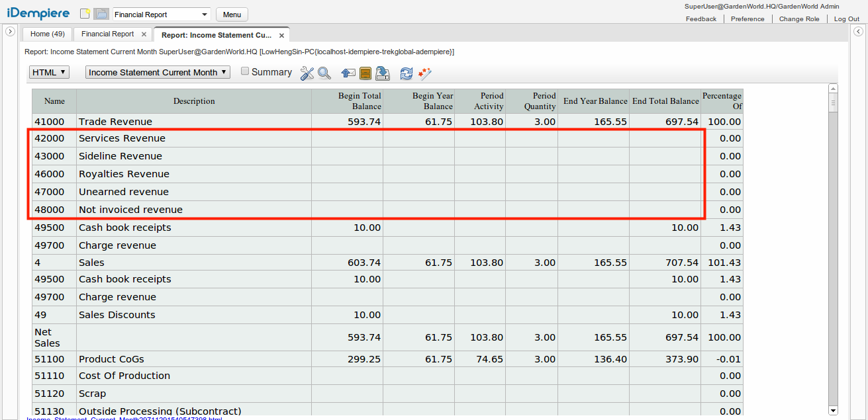Click the Customize Report tools icon
868x420 pixels.
[307, 73]
